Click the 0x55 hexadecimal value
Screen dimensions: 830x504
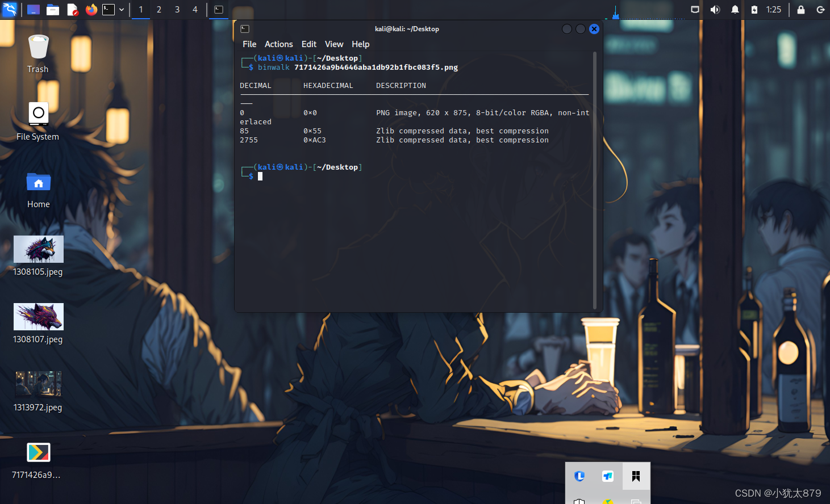point(312,131)
